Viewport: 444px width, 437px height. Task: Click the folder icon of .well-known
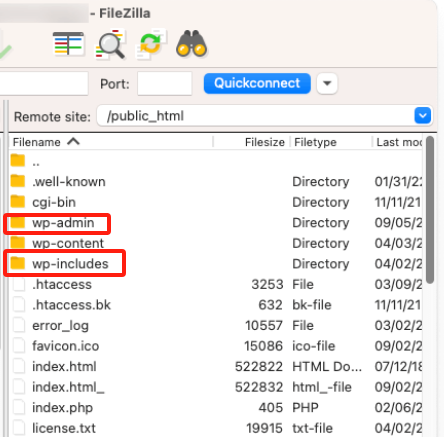click(x=18, y=181)
